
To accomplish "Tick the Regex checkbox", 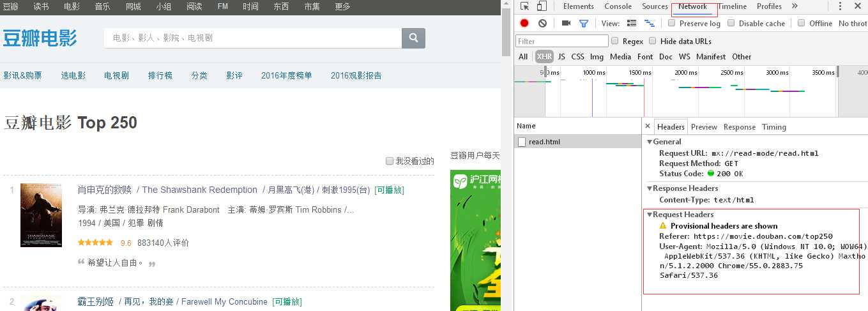I will click(x=615, y=41).
